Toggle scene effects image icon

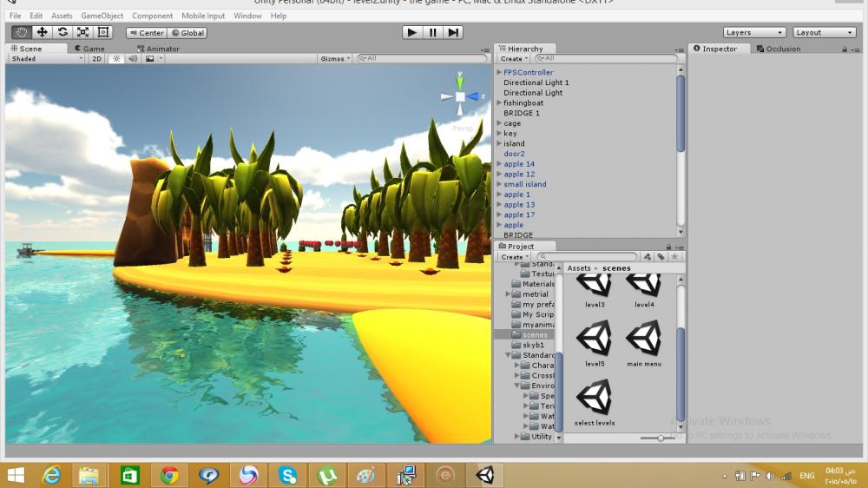click(150, 59)
